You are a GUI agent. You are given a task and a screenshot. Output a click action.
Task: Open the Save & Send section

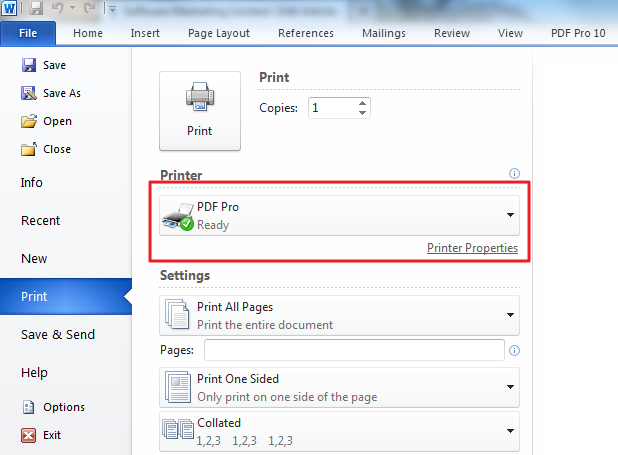coord(58,335)
